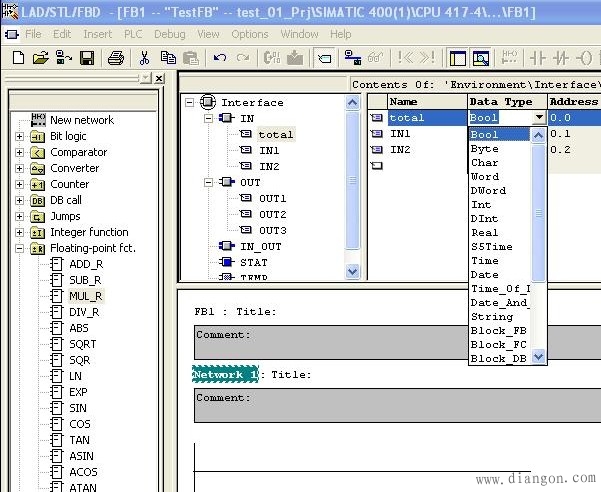
Task: Choose Real from the data type list
Action: 485,233
